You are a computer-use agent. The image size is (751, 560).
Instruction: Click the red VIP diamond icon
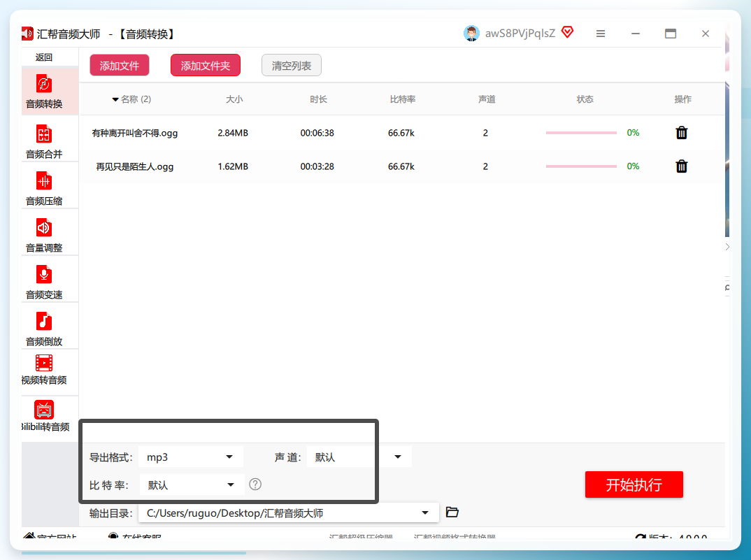pyautogui.click(x=568, y=32)
